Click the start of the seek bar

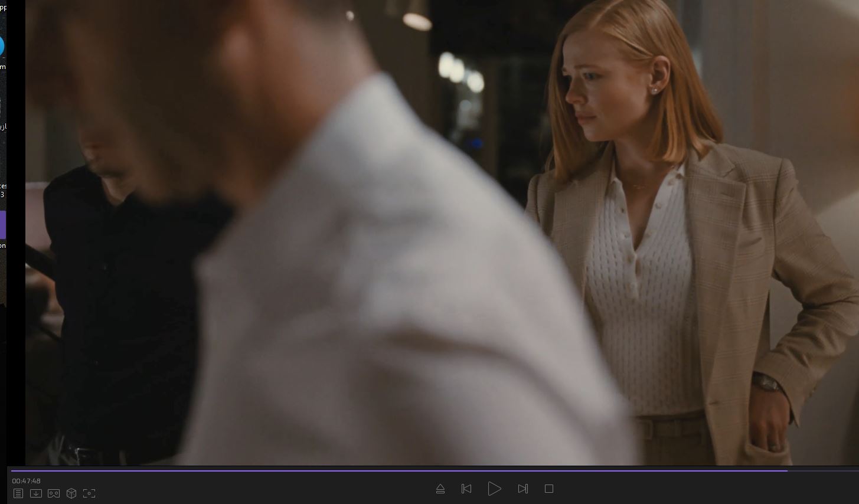click(x=12, y=470)
